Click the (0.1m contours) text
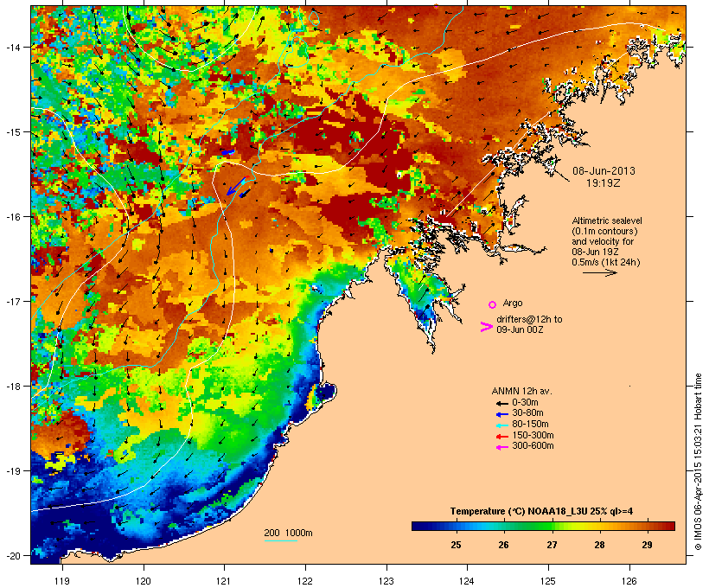The height and width of the screenshot is (588, 709). 604,231
